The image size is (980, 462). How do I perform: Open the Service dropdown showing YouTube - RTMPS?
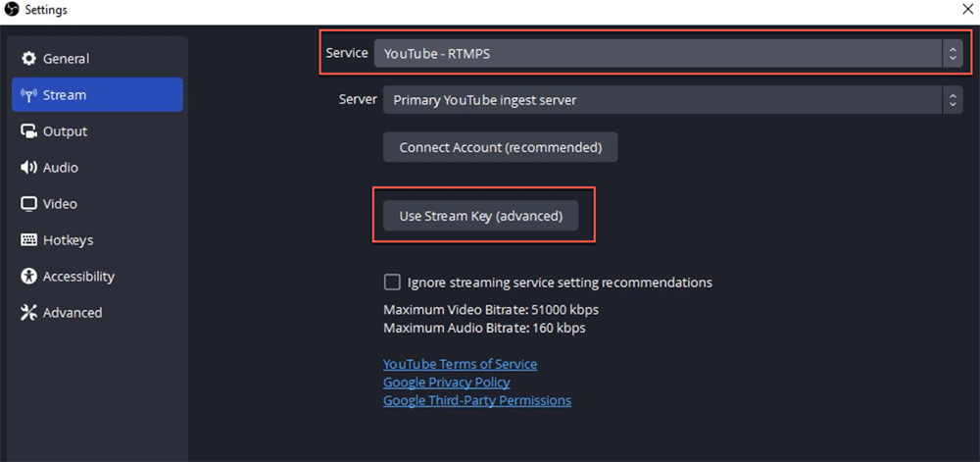pos(668,54)
